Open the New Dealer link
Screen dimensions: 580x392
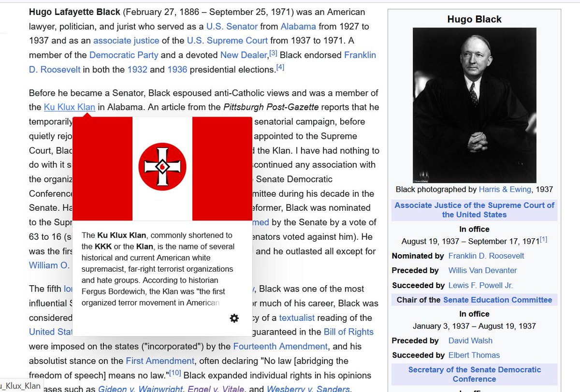tap(243, 55)
